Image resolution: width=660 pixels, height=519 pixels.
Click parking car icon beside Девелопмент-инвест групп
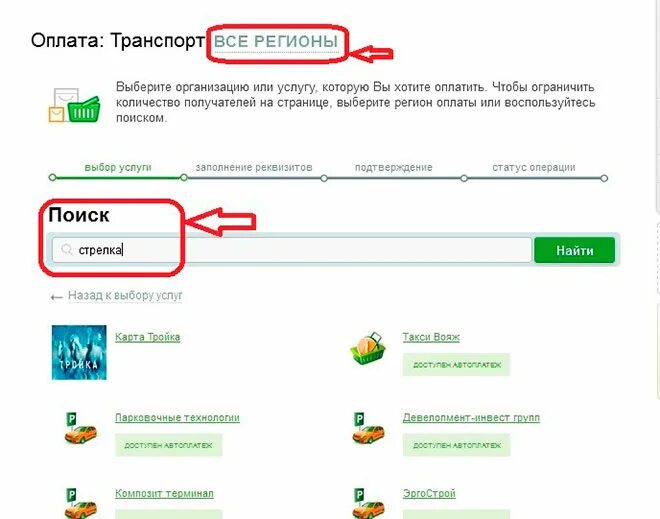click(x=368, y=428)
